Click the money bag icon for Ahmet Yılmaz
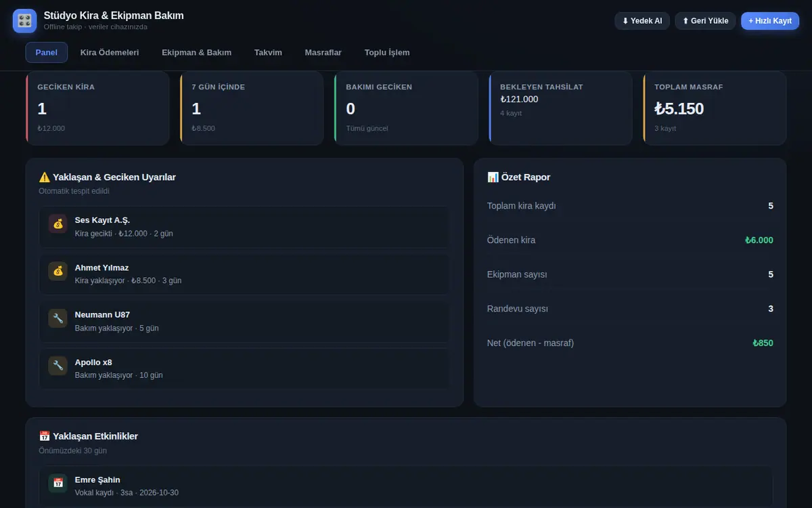This screenshot has height=508, width=812. pyautogui.click(x=58, y=271)
